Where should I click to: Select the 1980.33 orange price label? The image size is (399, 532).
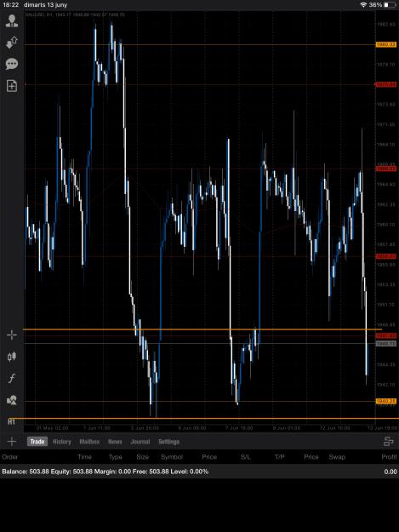tap(385, 44)
